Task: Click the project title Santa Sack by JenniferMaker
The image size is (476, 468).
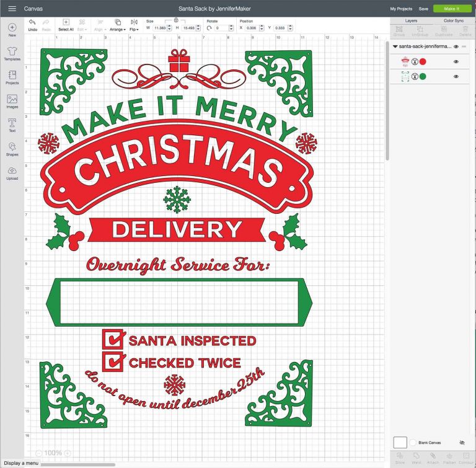Action: click(214, 9)
